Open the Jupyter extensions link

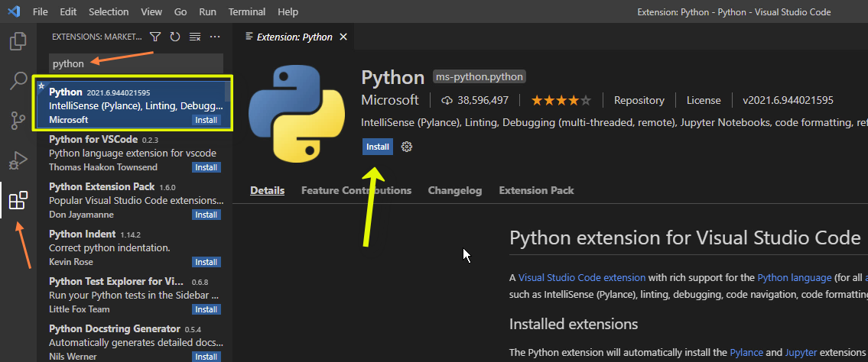(801, 353)
